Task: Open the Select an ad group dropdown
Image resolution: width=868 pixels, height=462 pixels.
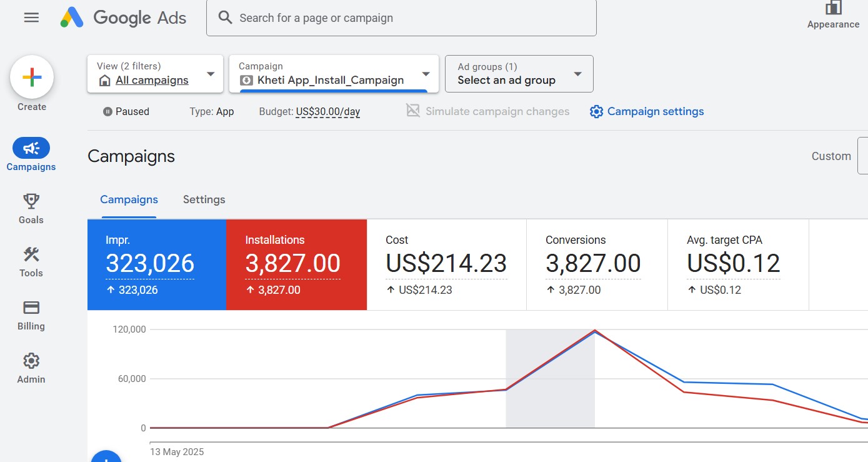Action: (x=519, y=74)
